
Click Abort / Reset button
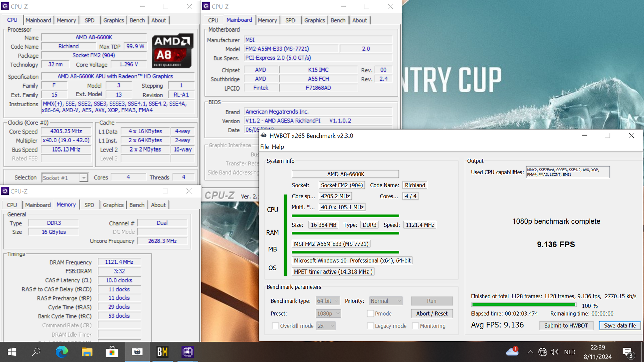pos(432,314)
